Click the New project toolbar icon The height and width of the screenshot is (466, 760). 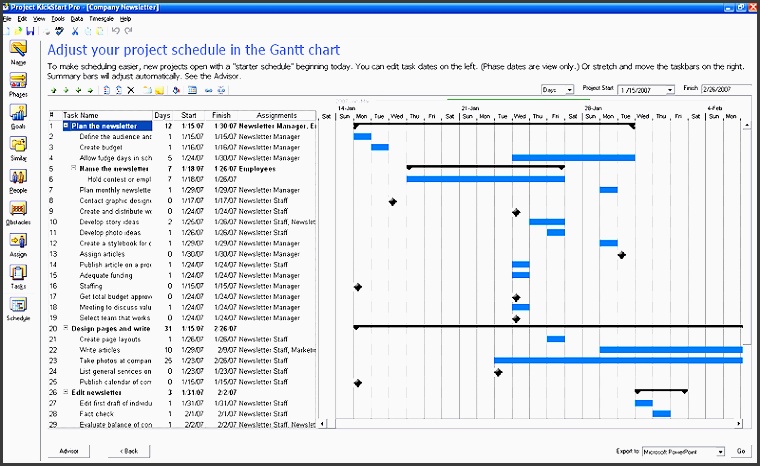7,31
